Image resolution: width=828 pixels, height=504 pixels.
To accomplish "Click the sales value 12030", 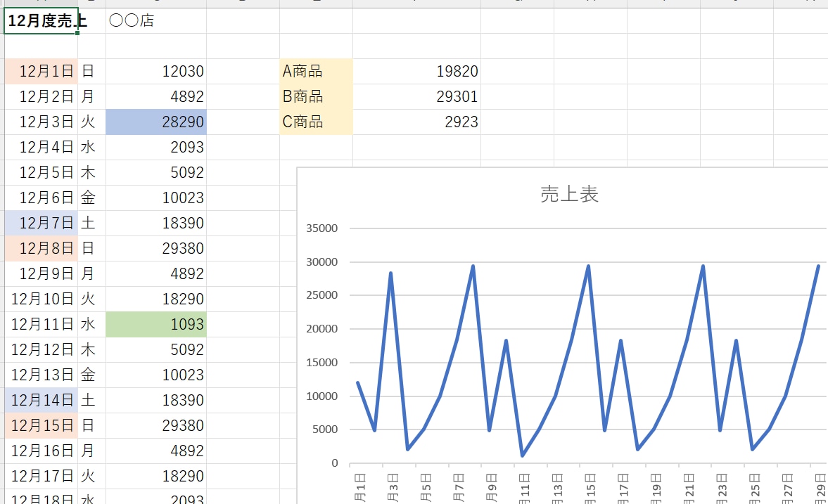I will (155, 71).
